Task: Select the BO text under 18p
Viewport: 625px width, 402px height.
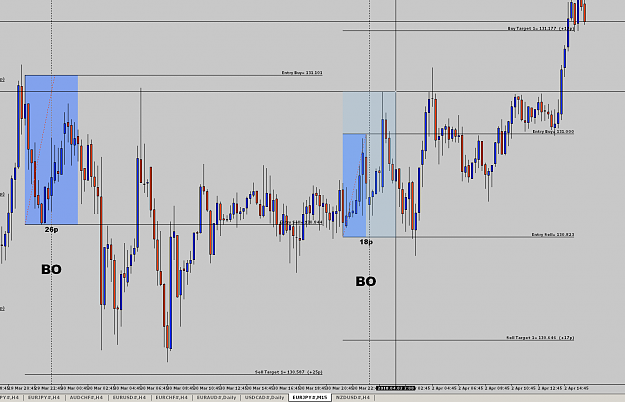Action: point(366,282)
